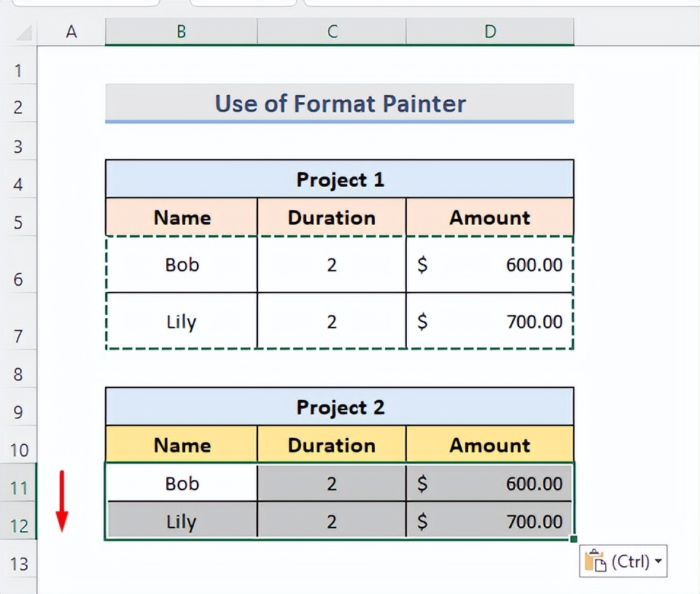The width and height of the screenshot is (700, 594).
Task: Select row 9 header
Action: coord(17,406)
